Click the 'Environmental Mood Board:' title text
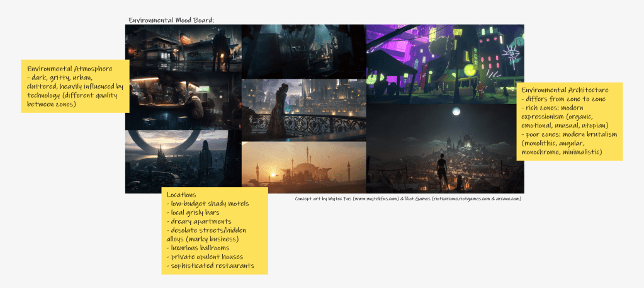The image size is (644, 288). point(171,20)
